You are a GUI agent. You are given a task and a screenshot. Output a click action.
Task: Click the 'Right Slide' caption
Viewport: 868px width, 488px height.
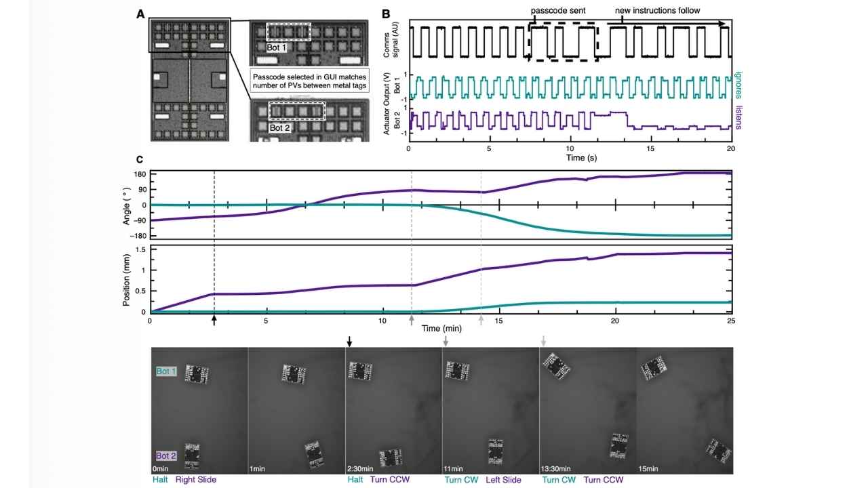196,480
